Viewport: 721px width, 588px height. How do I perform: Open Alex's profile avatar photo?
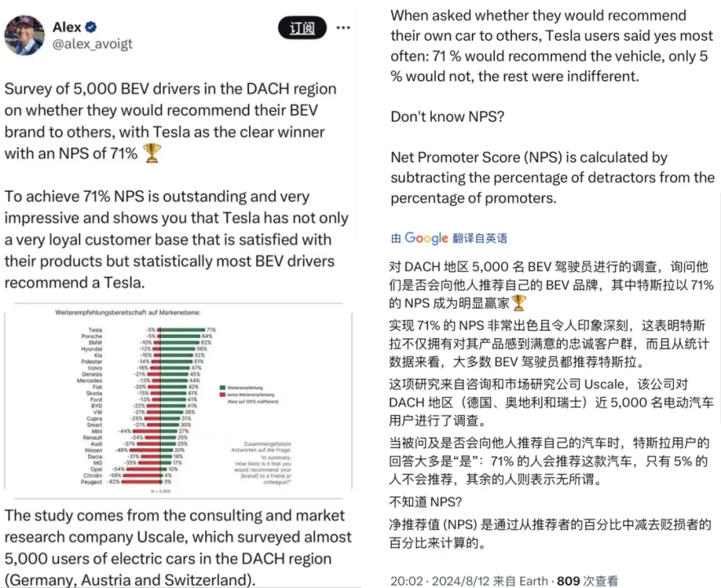click(x=24, y=35)
